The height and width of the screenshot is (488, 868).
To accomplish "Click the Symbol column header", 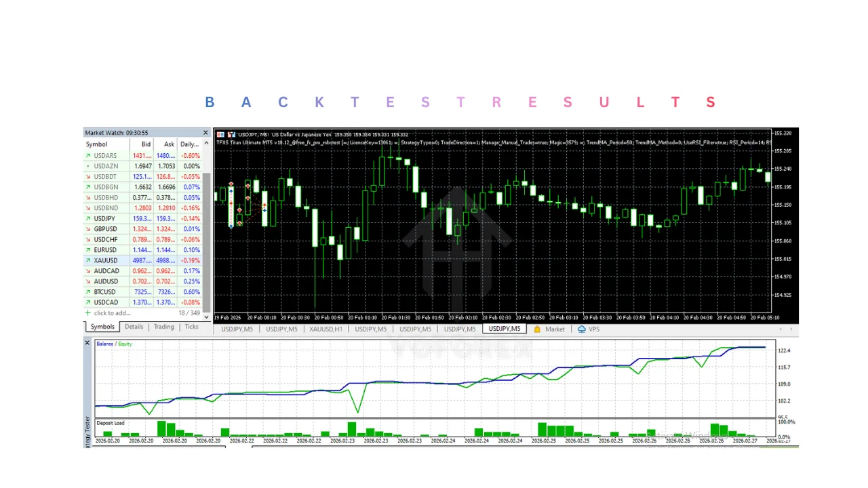I will [97, 144].
